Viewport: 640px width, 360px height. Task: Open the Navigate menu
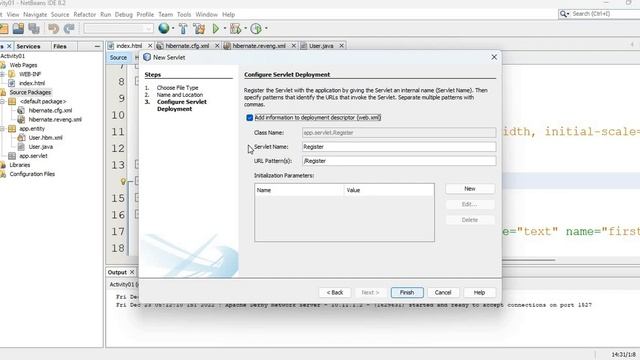[x=35, y=14]
